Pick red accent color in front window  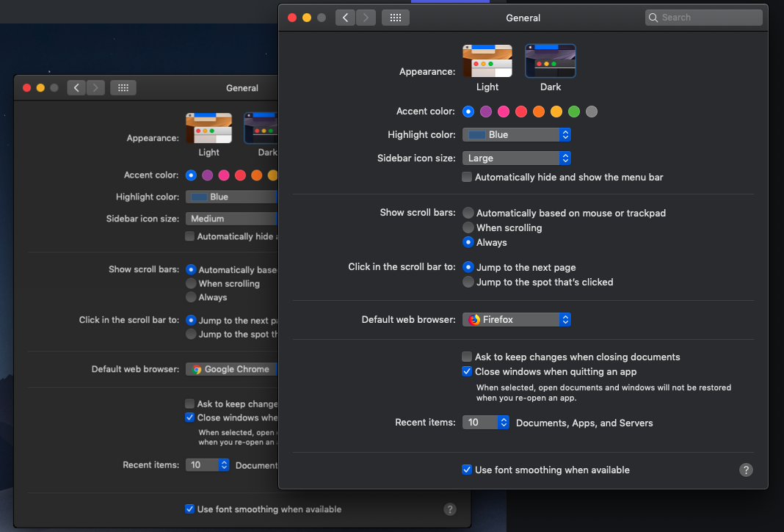pyautogui.click(x=521, y=112)
